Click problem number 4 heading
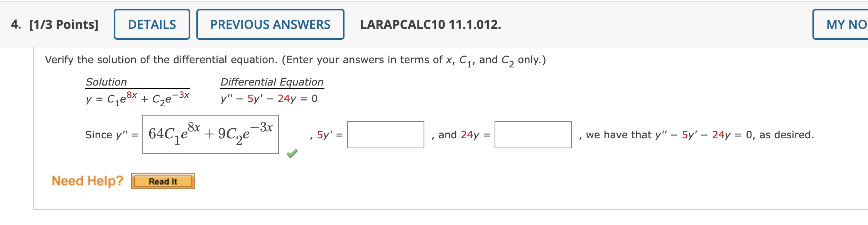Screen dimensions: 868x225 coord(15,24)
